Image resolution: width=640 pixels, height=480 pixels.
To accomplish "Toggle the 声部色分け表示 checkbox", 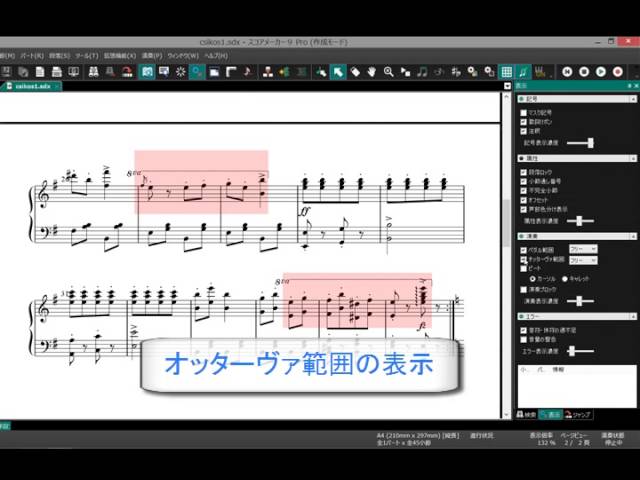I will point(523,209).
